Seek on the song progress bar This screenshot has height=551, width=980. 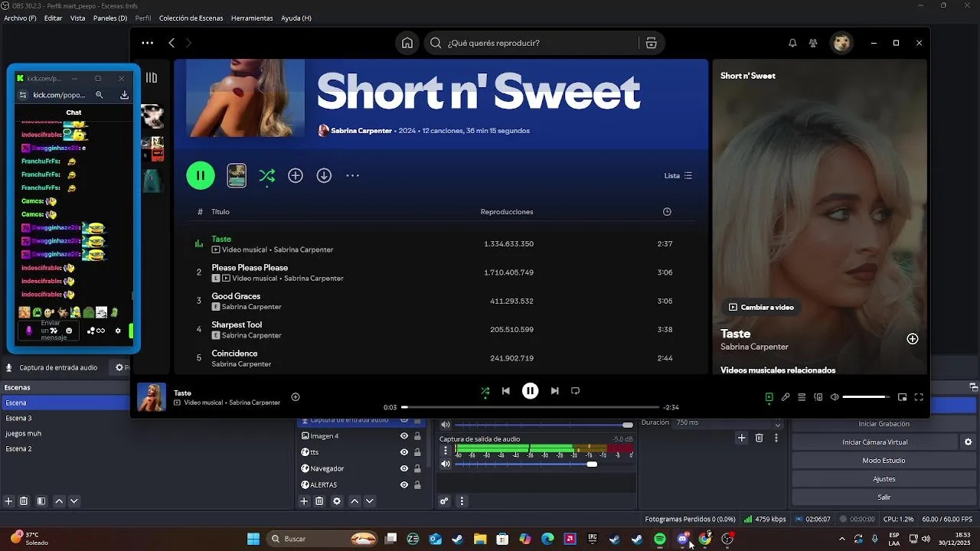pos(530,407)
